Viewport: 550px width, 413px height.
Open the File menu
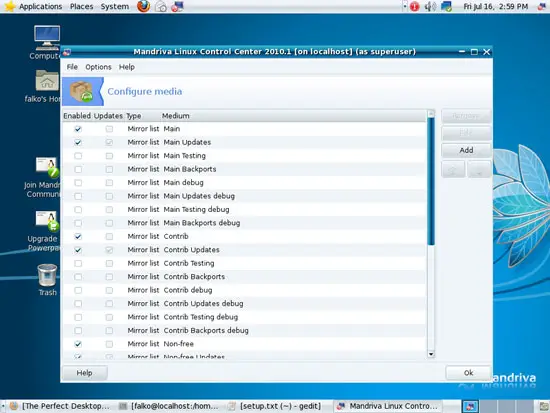72,67
